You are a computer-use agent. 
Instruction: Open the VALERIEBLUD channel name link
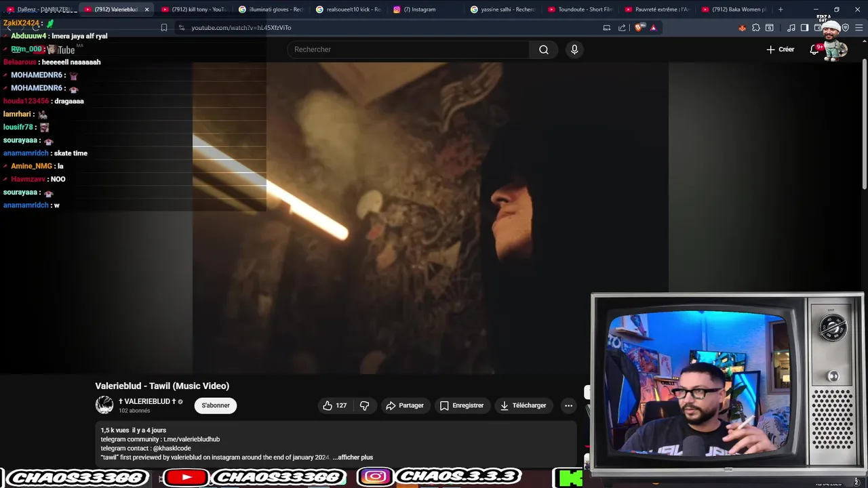[147, 401]
